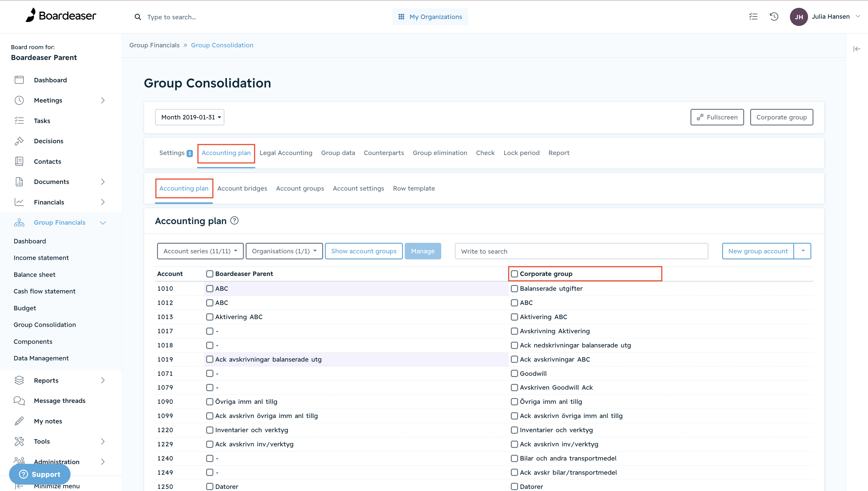This screenshot has height=491, width=868.
Task: Open Income statement in sidebar
Action: [41, 258]
